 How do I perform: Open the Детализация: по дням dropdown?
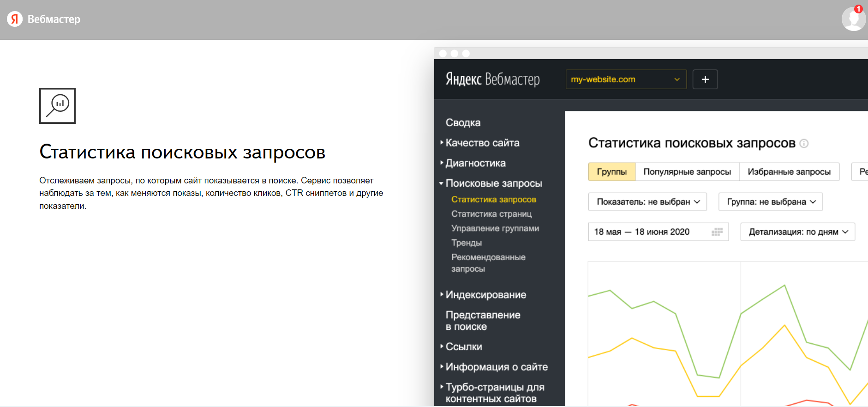(798, 232)
